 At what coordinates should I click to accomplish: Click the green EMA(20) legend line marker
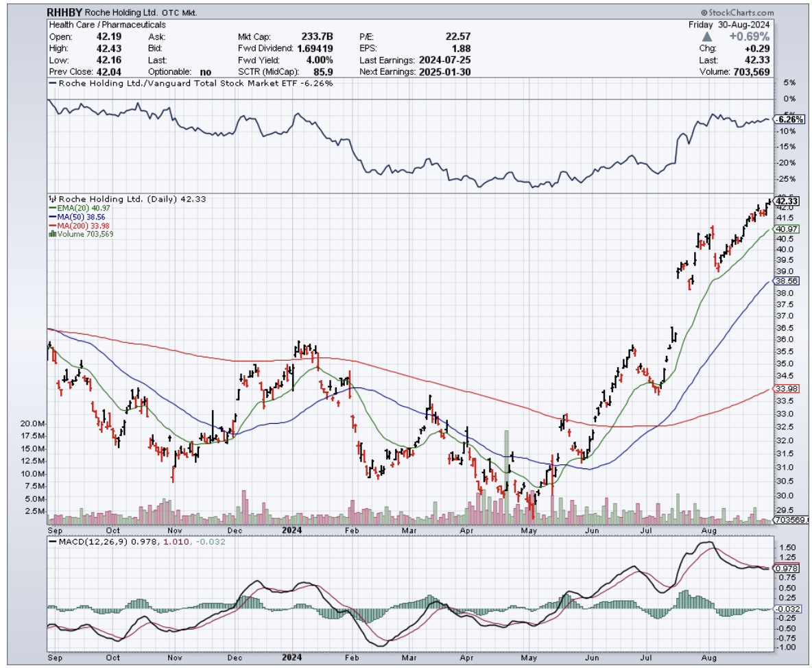pos(52,208)
